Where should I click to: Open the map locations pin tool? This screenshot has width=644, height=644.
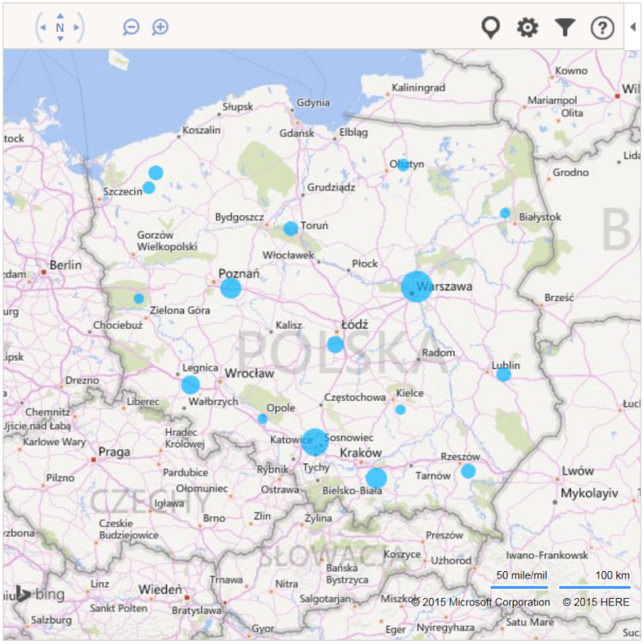(491, 28)
